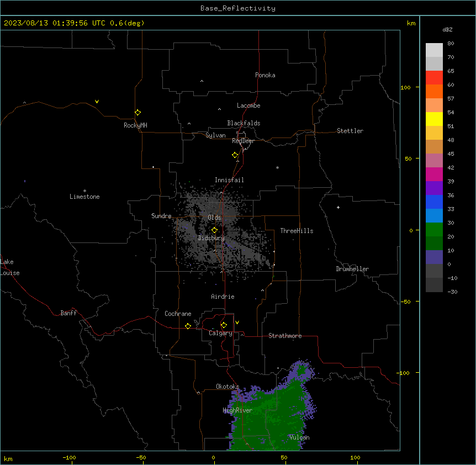Screen dimensions: 476x465
Task: Click the purple 39 dBZ legend swatch
Action: (x=434, y=188)
